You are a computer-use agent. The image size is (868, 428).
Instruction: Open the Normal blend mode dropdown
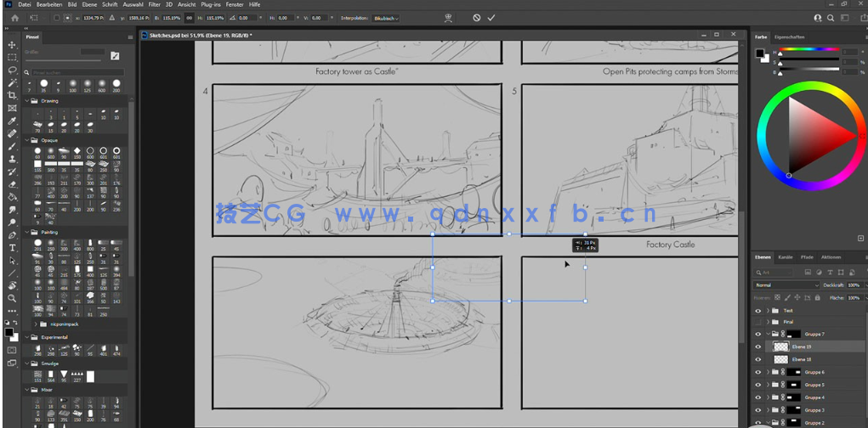tap(786, 285)
